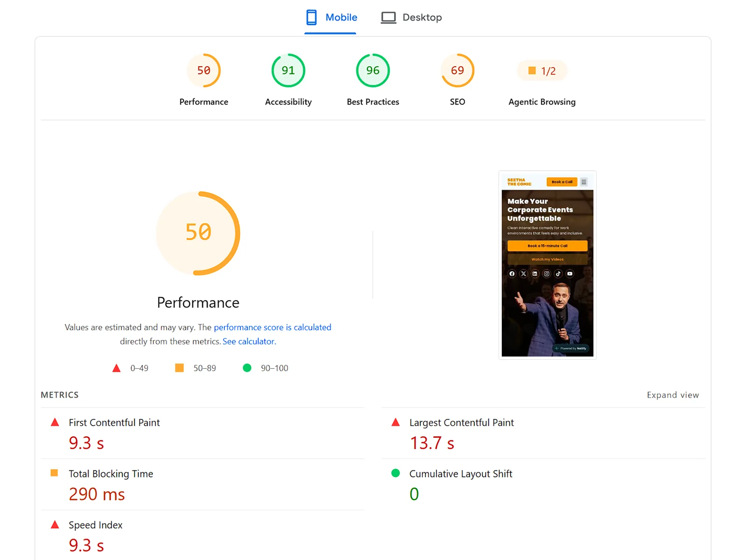Viewport: 747px width, 560px height.
Task: Click the SEO category label
Action: (458, 102)
